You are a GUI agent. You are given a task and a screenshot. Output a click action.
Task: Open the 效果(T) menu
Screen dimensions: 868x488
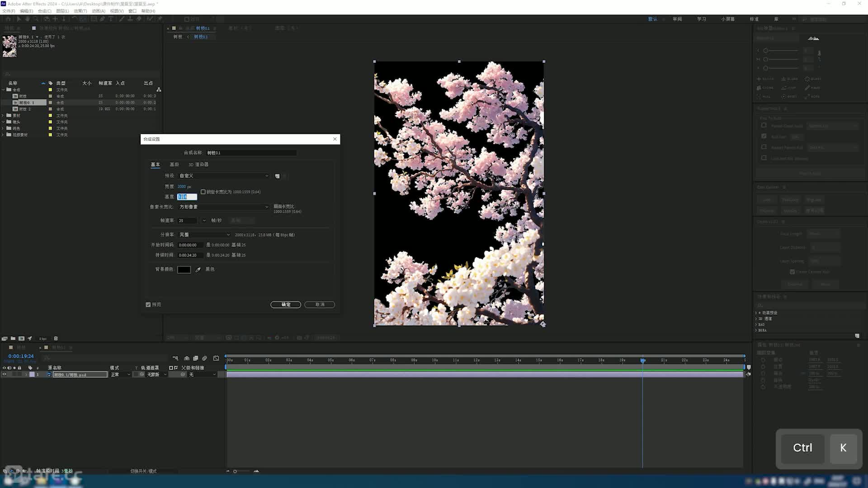80,11
